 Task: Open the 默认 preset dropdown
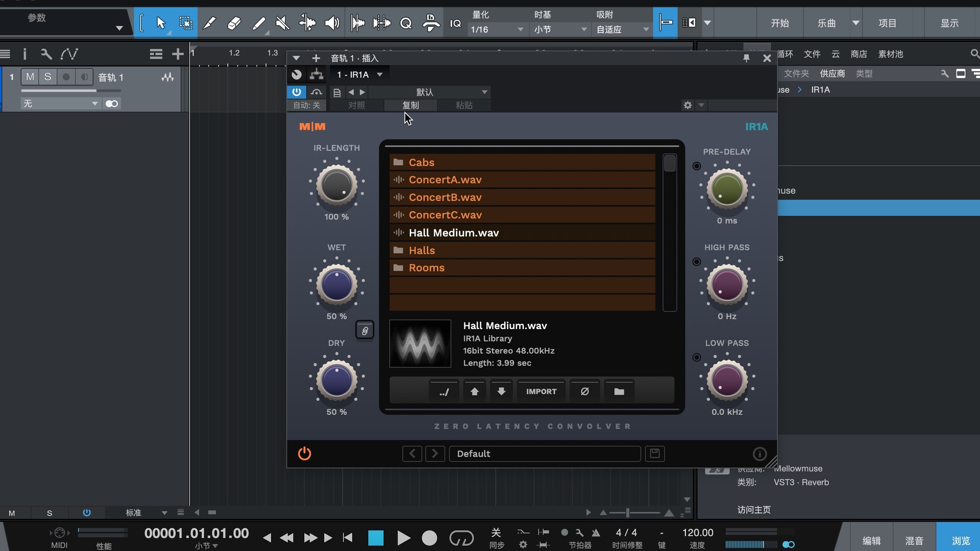point(429,92)
